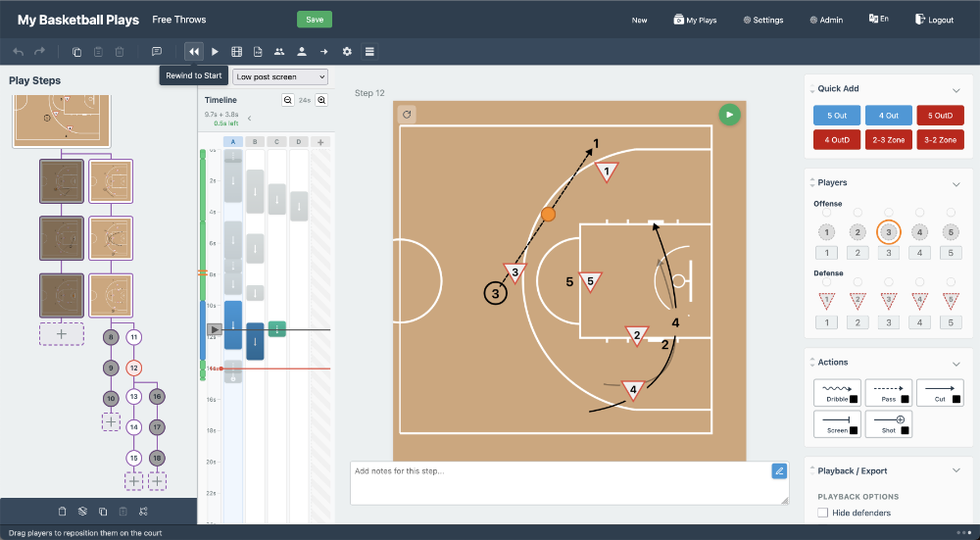Toggle Hide defenders checkbox
Viewport: 980px width, 540px height.
822,513
